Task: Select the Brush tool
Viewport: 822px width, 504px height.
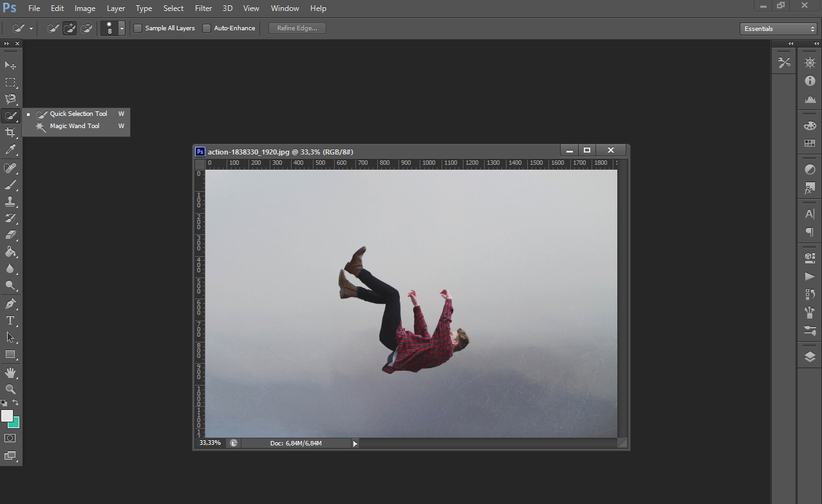Action: tap(10, 185)
